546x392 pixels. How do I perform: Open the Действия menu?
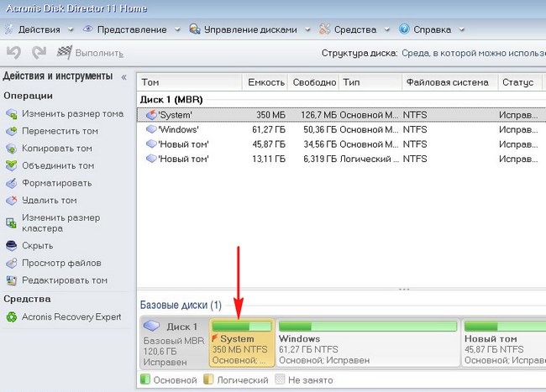(39, 29)
